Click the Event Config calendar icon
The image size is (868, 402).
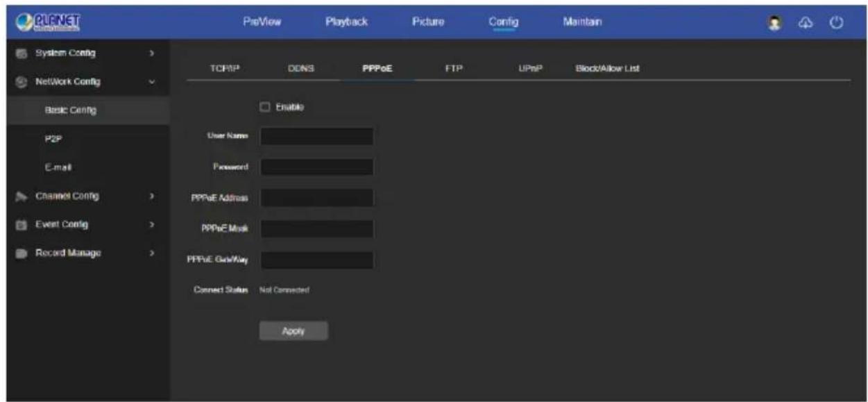pos(19,225)
